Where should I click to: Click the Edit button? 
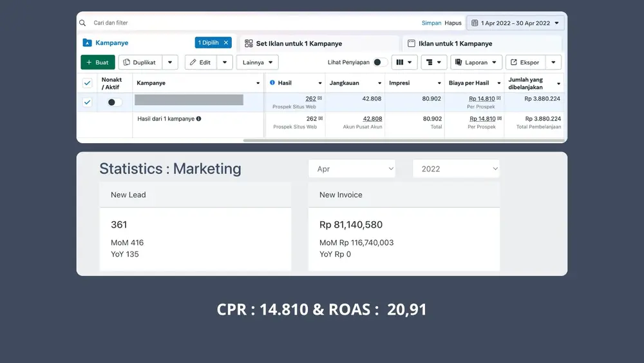[x=200, y=63]
